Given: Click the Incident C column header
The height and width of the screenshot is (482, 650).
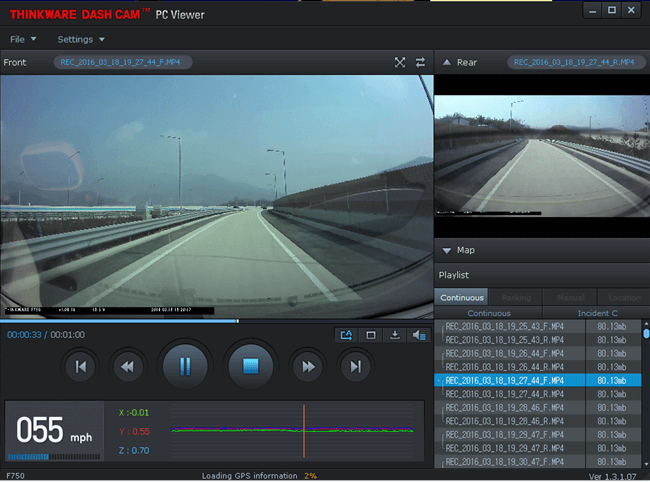Looking at the screenshot, I should click(597, 313).
